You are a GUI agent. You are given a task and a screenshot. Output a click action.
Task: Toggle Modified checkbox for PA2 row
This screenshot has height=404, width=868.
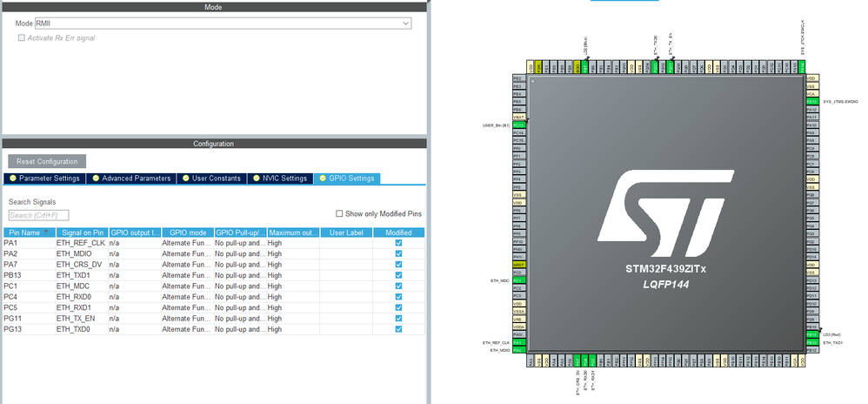(398, 253)
